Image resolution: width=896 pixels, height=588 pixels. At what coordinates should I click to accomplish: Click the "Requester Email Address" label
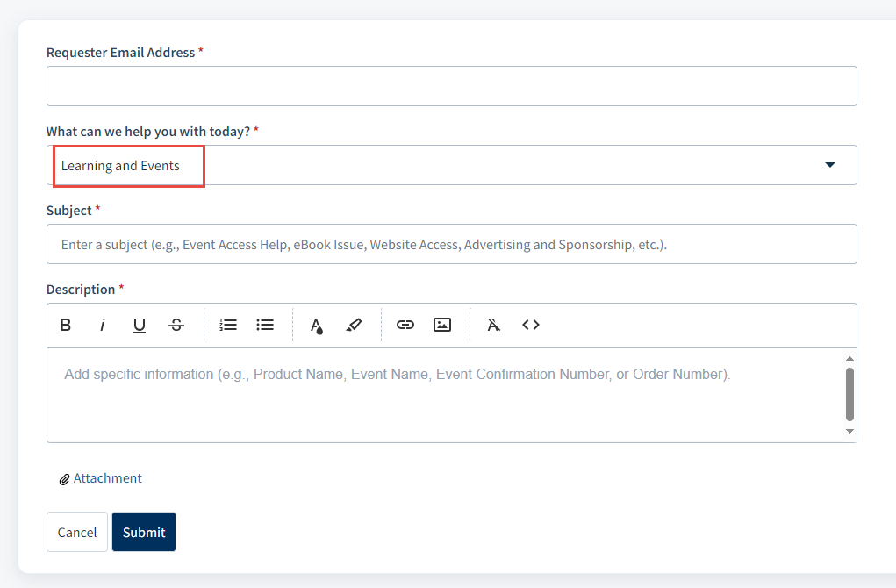tap(120, 53)
